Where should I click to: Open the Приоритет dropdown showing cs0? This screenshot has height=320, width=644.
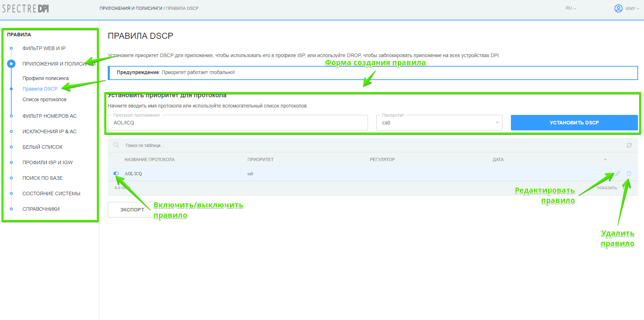click(x=439, y=123)
